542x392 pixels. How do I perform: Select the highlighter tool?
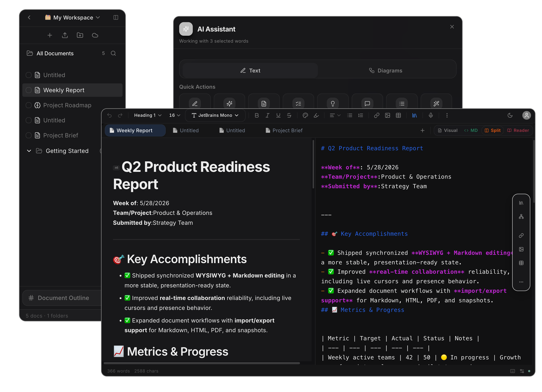tap(316, 115)
